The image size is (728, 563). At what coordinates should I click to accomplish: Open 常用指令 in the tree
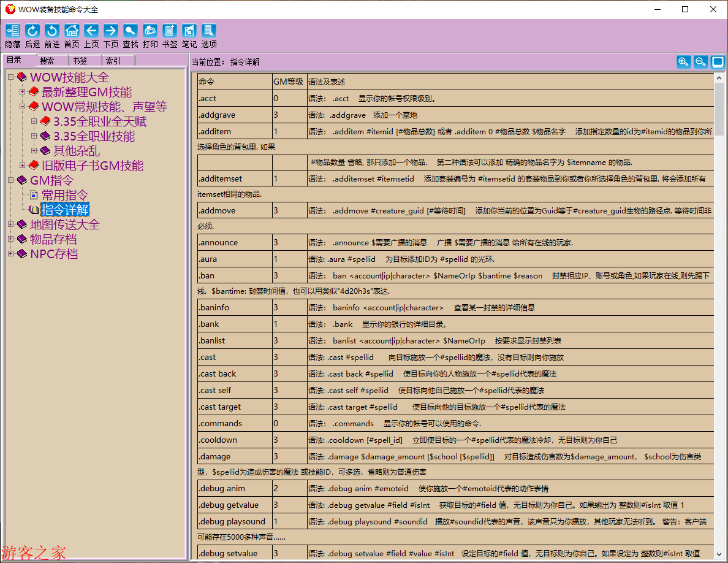tap(65, 195)
